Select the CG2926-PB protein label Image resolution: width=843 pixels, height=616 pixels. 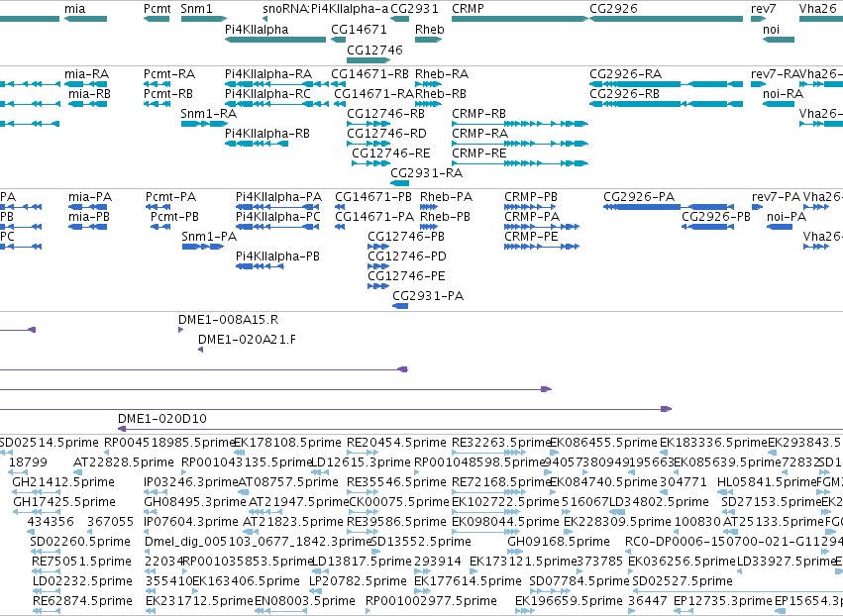(x=716, y=217)
